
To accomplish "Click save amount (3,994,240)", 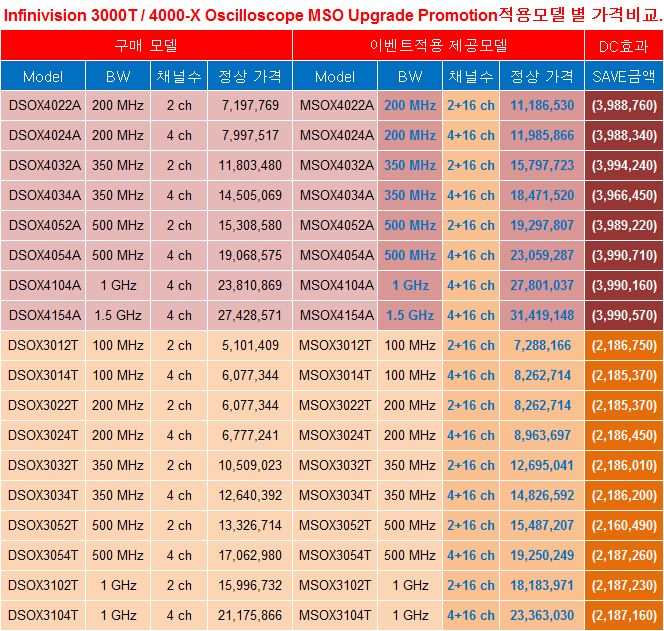I will click(624, 166).
